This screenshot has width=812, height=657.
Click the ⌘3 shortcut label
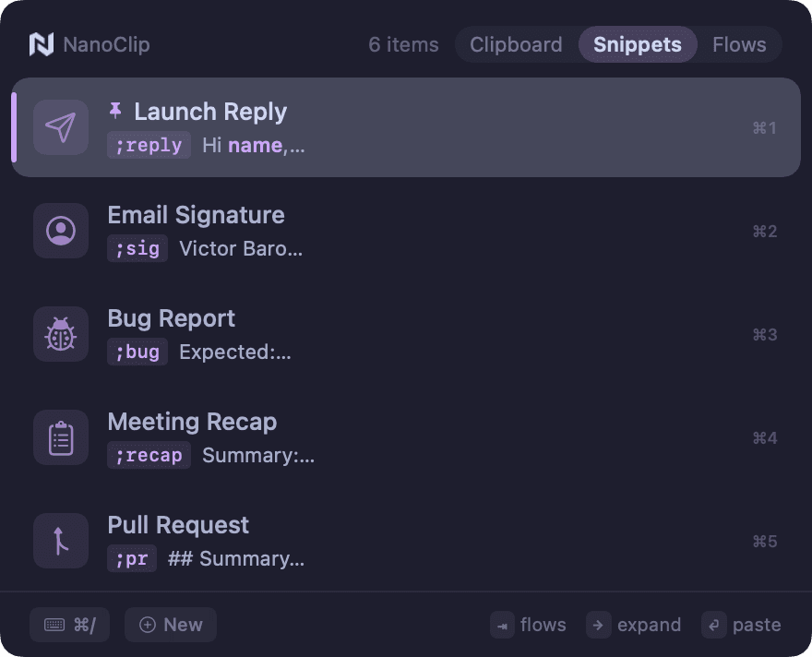[x=764, y=335]
